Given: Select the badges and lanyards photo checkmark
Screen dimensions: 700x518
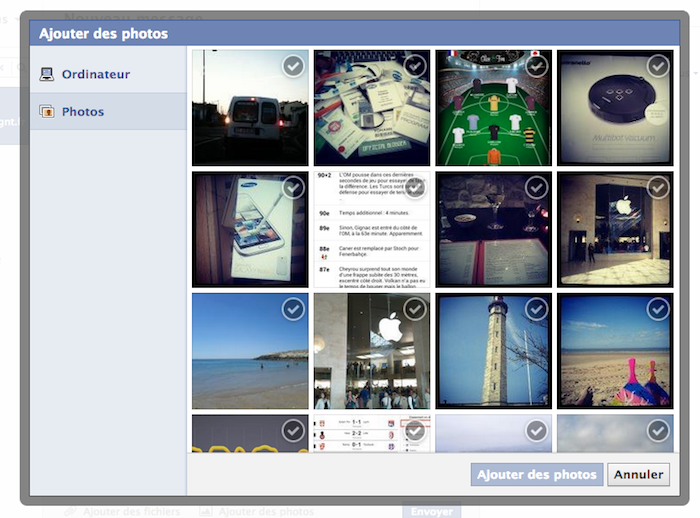Looking at the screenshot, I should pos(415,66).
